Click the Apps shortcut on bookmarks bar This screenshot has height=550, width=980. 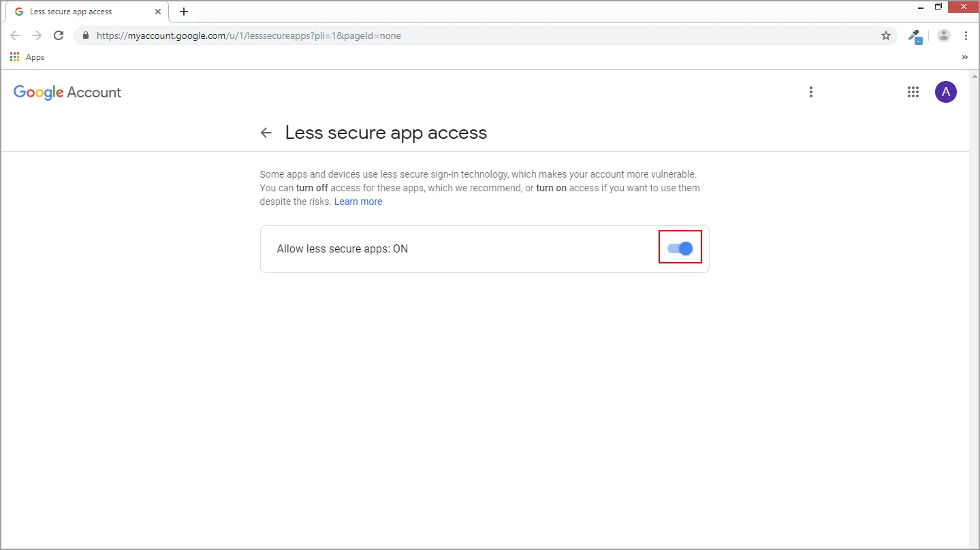pyautogui.click(x=27, y=57)
